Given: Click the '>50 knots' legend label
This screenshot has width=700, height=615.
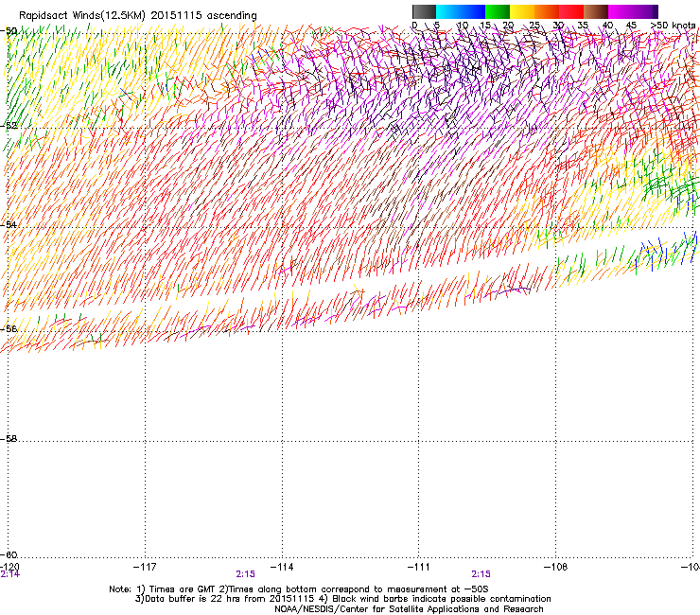Looking at the screenshot, I should click(x=674, y=26).
